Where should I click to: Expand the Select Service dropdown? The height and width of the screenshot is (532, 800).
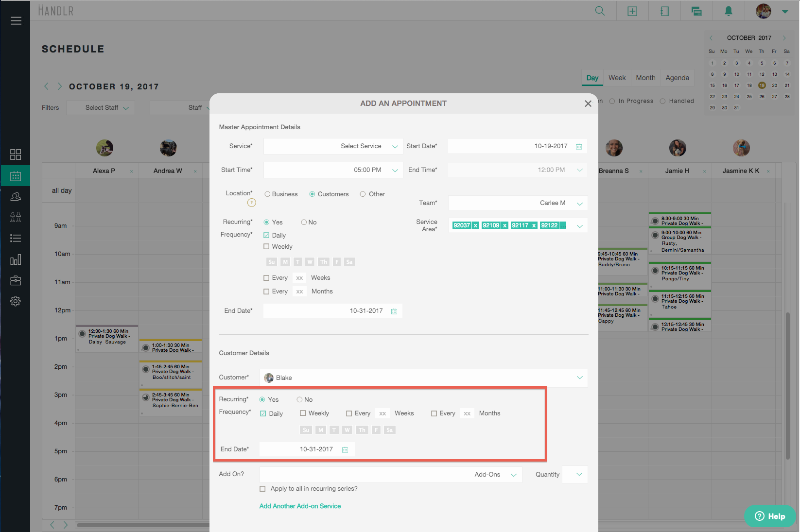(x=395, y=146)
